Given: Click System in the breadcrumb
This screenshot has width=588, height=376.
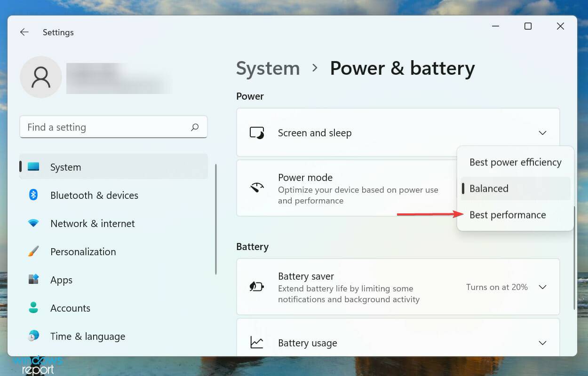Looking at the screenshot, I should 268,68.
